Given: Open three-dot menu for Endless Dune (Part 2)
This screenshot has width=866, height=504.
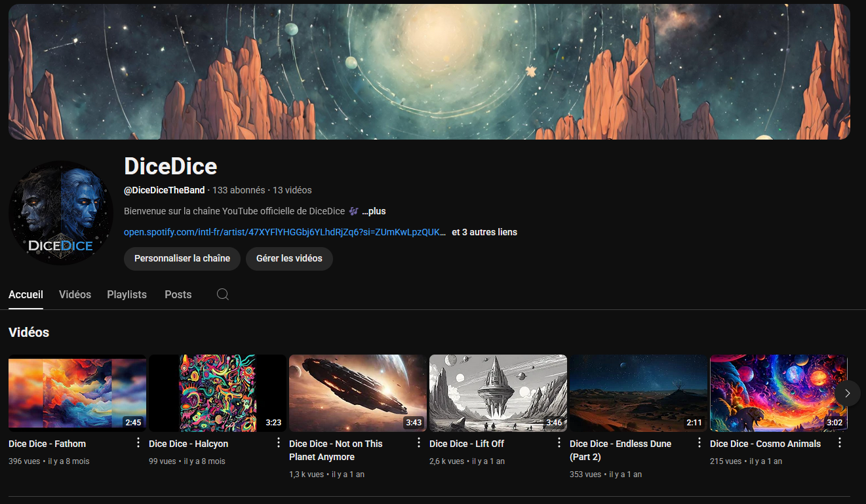Looking at the screenshot, I should (x=699, y=443).
